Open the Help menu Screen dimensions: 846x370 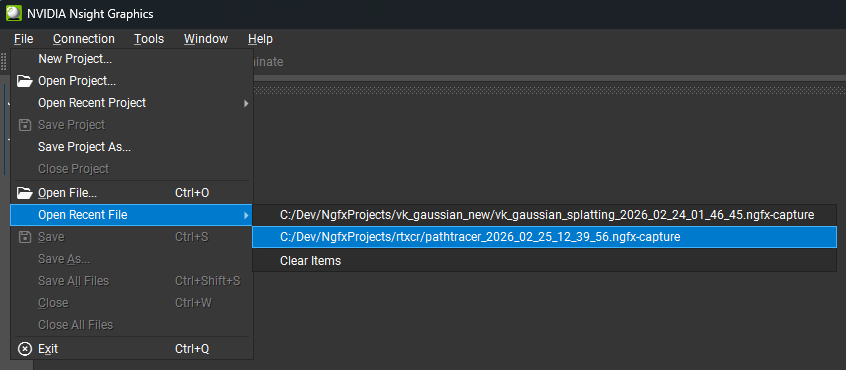tap(260, 39)
